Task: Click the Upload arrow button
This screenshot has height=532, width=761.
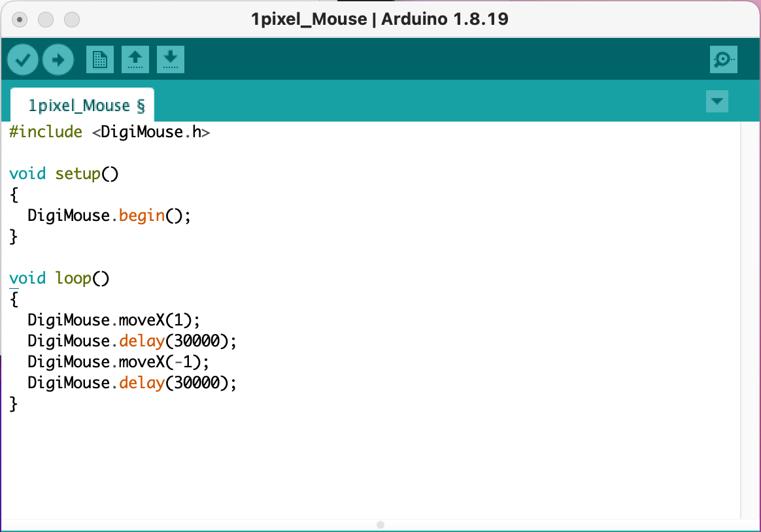Action: (58, 59)
